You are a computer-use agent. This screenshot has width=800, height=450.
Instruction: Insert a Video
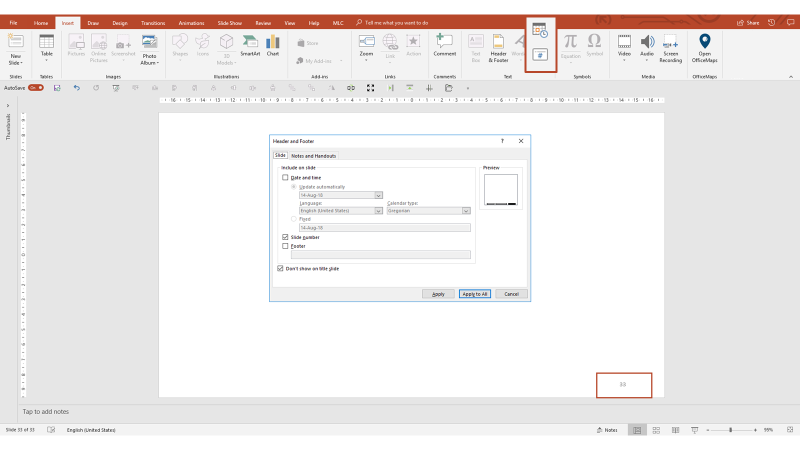click(624, 47)
